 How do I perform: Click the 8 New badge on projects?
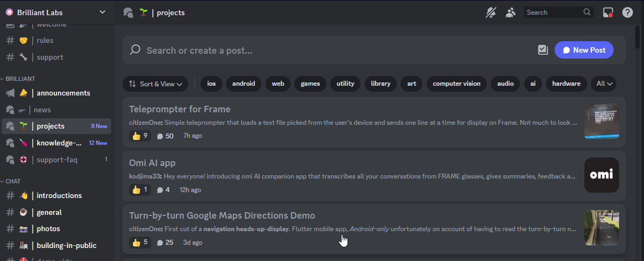point(99,126)
